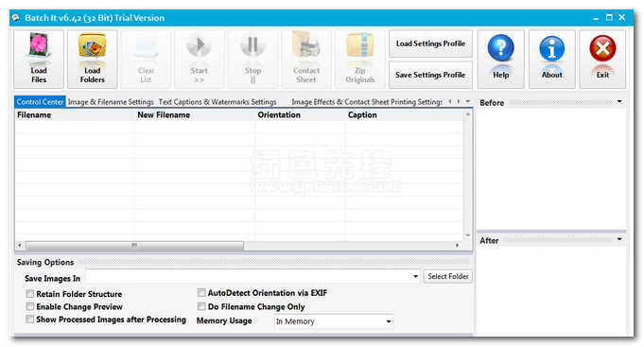Click the horizontal scrollbar left arrow
Viewport: 644px width, 347px height.
[20, 246]
